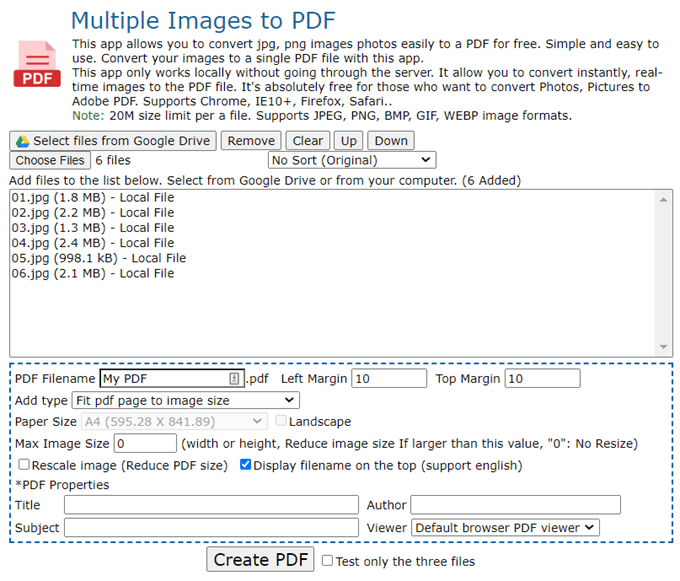Click Select files from Google Drive button

[113, 141]
